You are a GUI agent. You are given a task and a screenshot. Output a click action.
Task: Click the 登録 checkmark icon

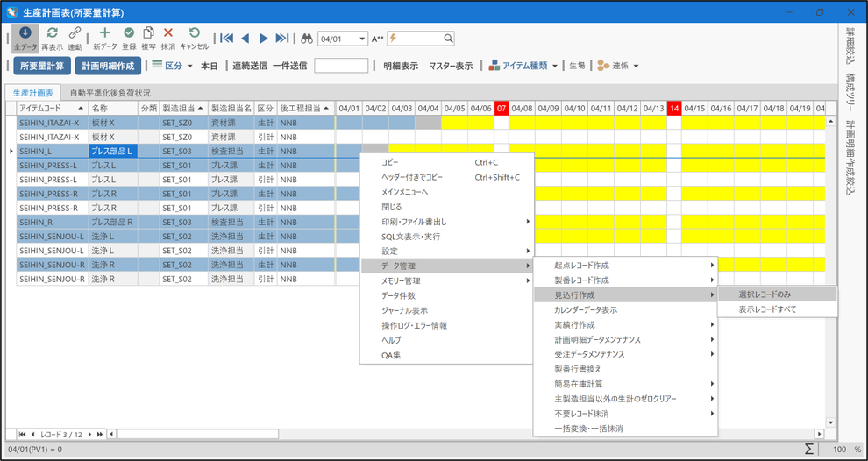129,32
